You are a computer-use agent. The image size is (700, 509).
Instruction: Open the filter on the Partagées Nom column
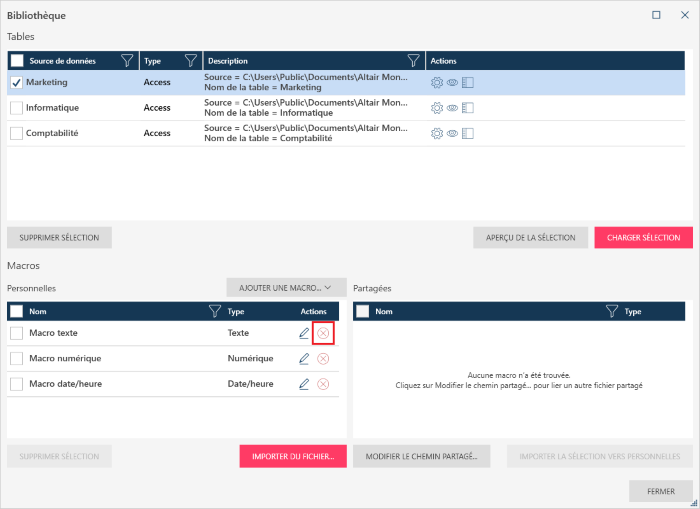(612, 312)
